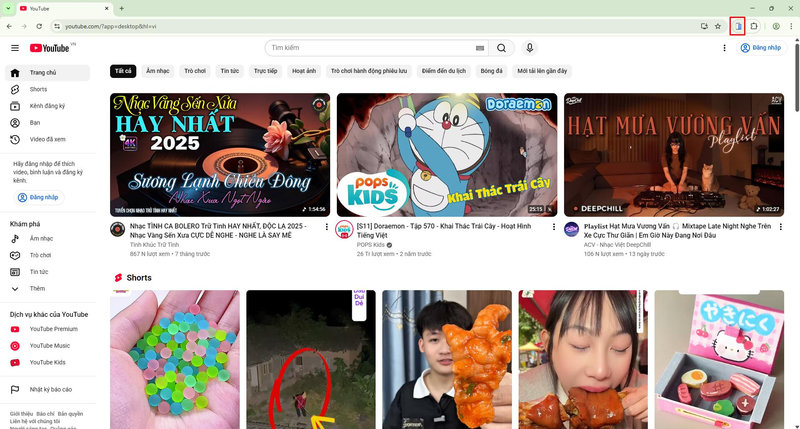Click the Giới thiệu footer link

(x=20, y=414)
